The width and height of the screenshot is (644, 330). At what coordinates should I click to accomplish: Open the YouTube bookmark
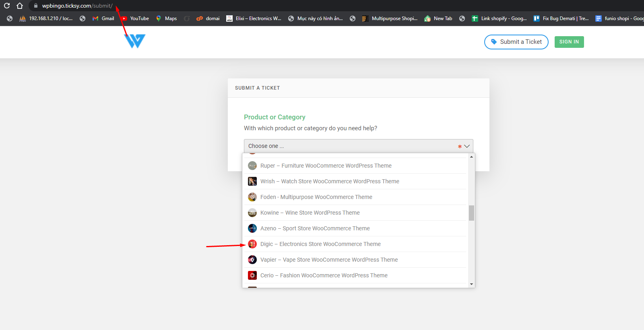point(135,18)
